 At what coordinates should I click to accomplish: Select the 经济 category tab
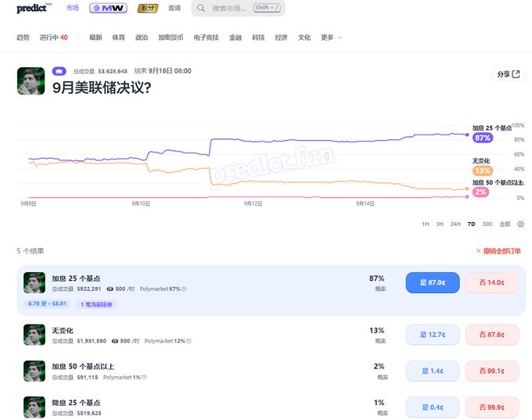(x=282, y=38)
